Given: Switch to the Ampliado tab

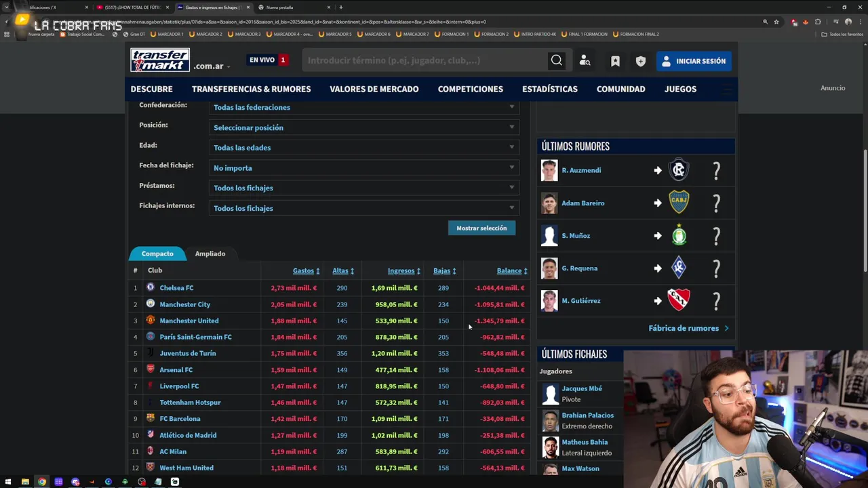Looking at the screenshot, I should (210, 253).
